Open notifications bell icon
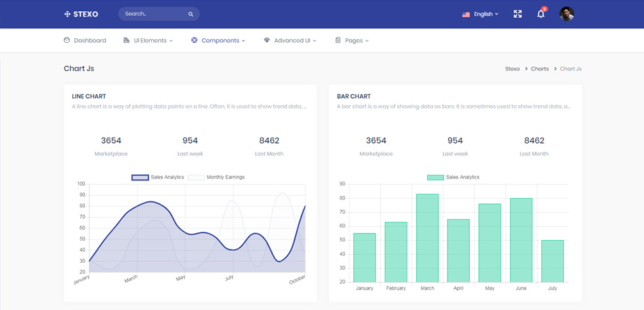 coord(541,14)
